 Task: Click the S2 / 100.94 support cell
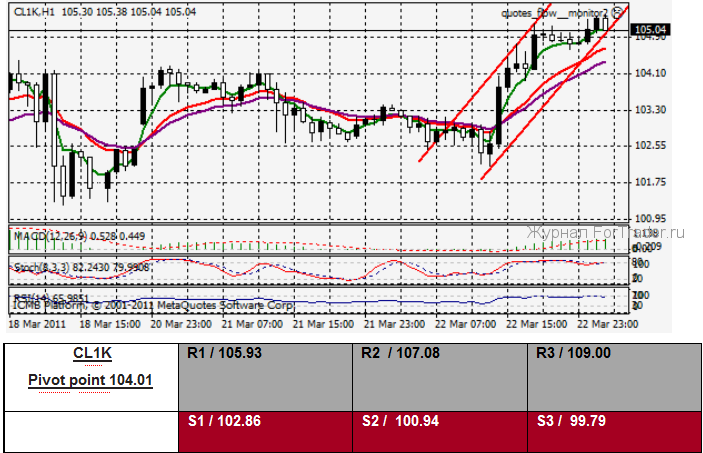[x=439, y=431]
